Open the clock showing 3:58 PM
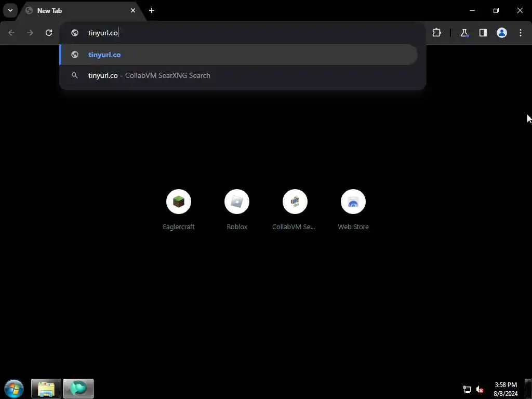 click(x=506, y=389)
